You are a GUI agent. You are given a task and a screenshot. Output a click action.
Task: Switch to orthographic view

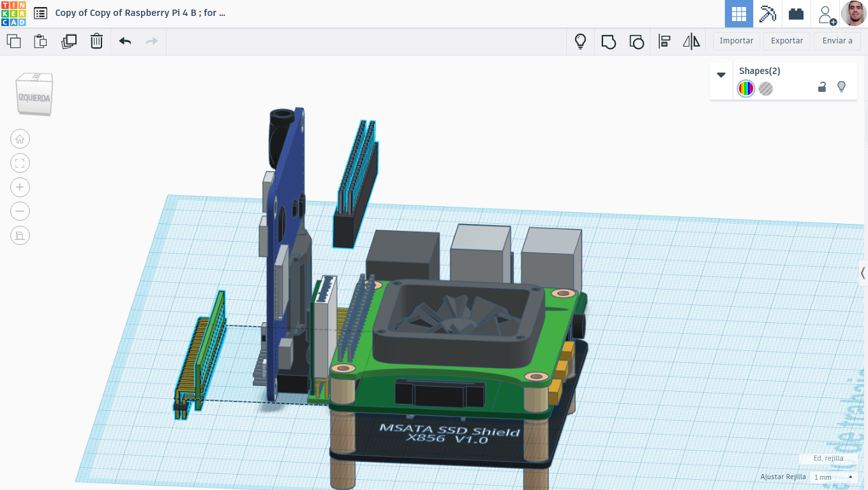(x=20, y=235)
